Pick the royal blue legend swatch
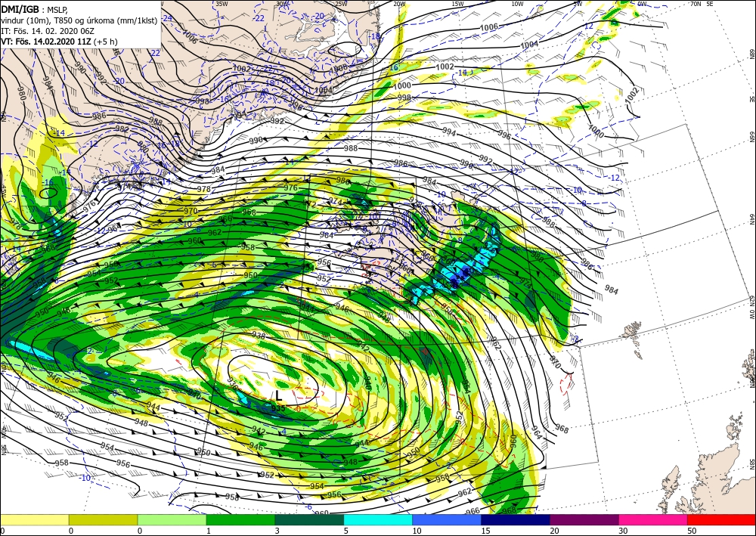 click(447, 519)
